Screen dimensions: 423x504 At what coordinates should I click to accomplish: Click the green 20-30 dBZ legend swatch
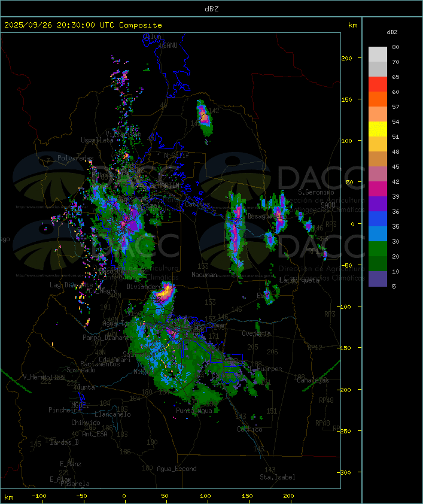378,248
